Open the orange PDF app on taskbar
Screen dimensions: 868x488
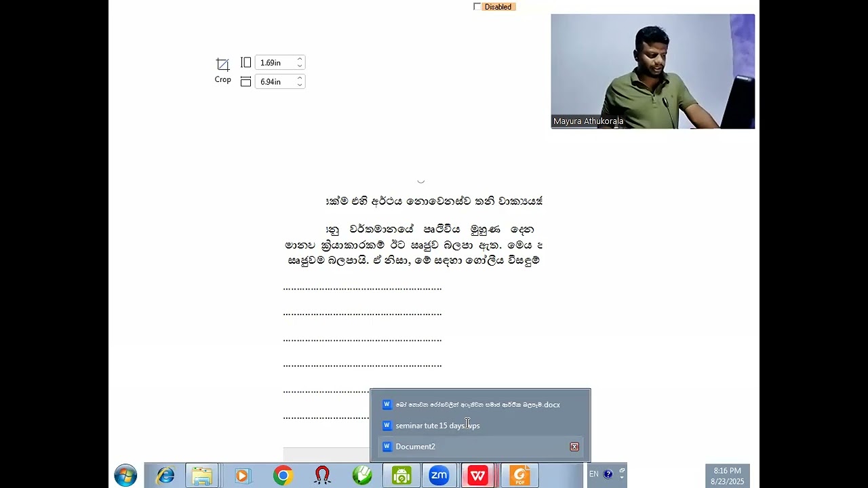click(x=519, y=476)
